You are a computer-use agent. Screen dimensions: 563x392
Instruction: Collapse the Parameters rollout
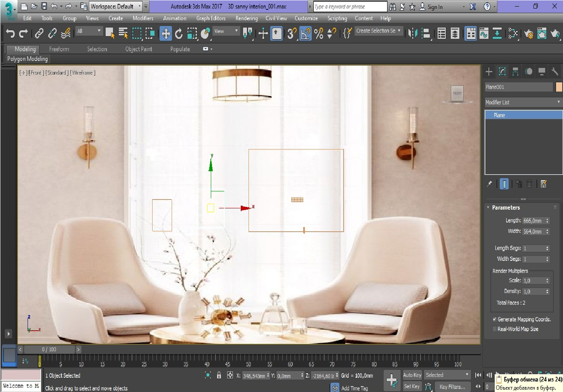(506, 208)
